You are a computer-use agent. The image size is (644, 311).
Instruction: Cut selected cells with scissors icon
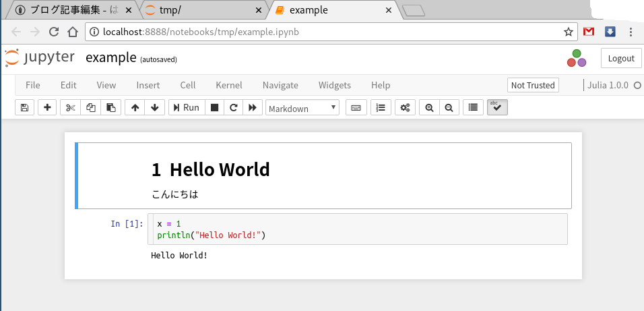click(x=70, y=107)
